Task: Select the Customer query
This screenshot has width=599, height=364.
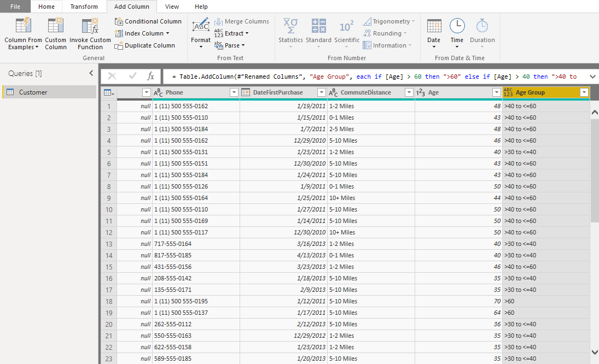Action: 50,92
